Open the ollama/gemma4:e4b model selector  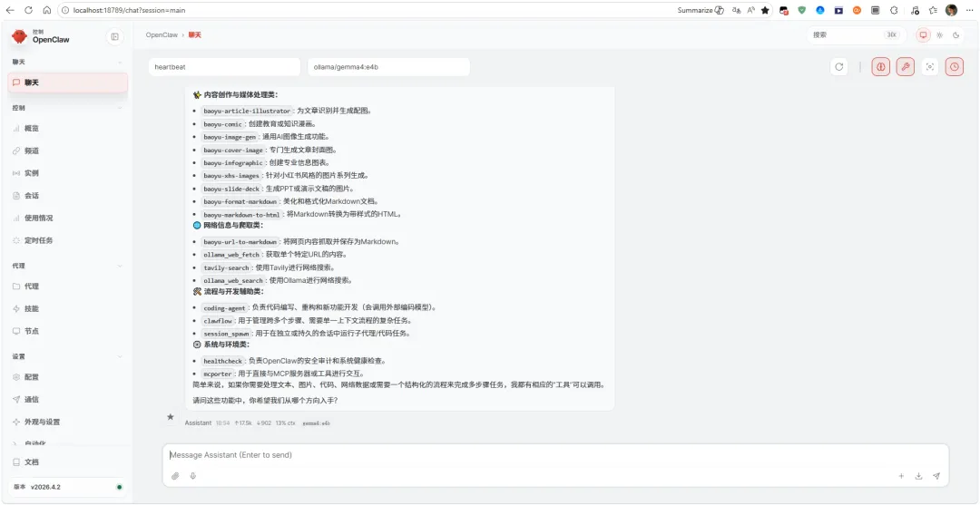tap(388, 67)
